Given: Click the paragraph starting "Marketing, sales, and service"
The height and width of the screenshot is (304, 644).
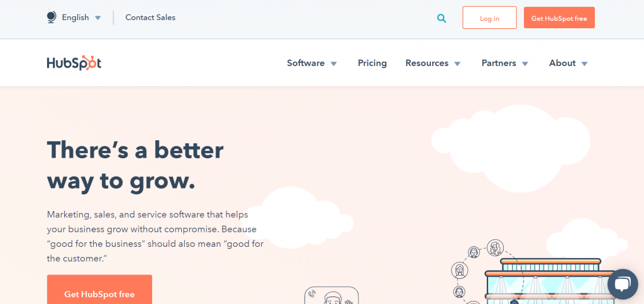Looking at the screenshot, I should (155, 237).
